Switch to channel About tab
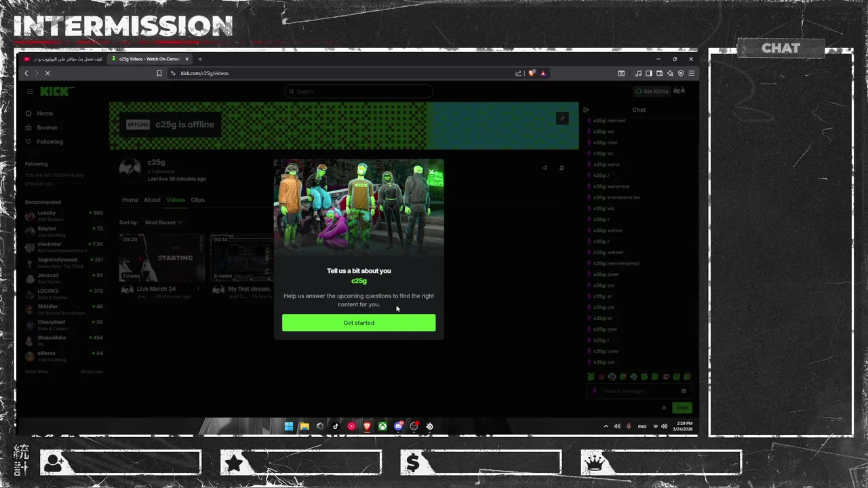 [x=152, y=200]
